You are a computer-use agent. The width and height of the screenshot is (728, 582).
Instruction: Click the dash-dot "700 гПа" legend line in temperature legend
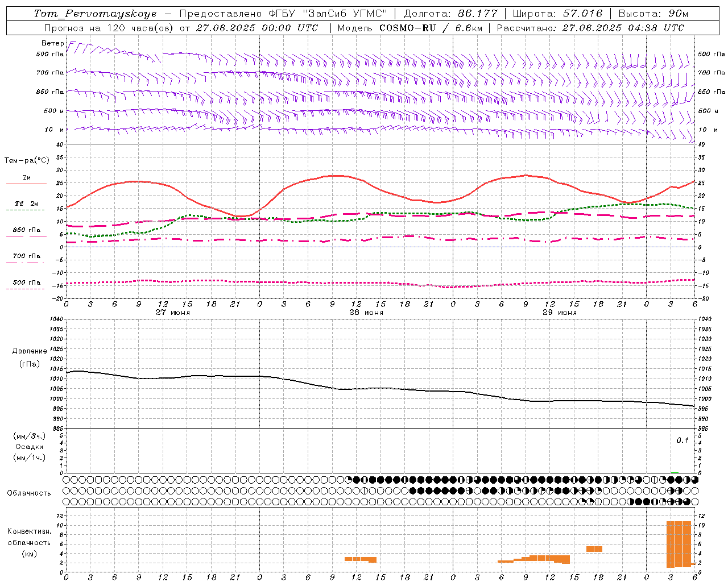pyautogui.click(x=26, y=263)
